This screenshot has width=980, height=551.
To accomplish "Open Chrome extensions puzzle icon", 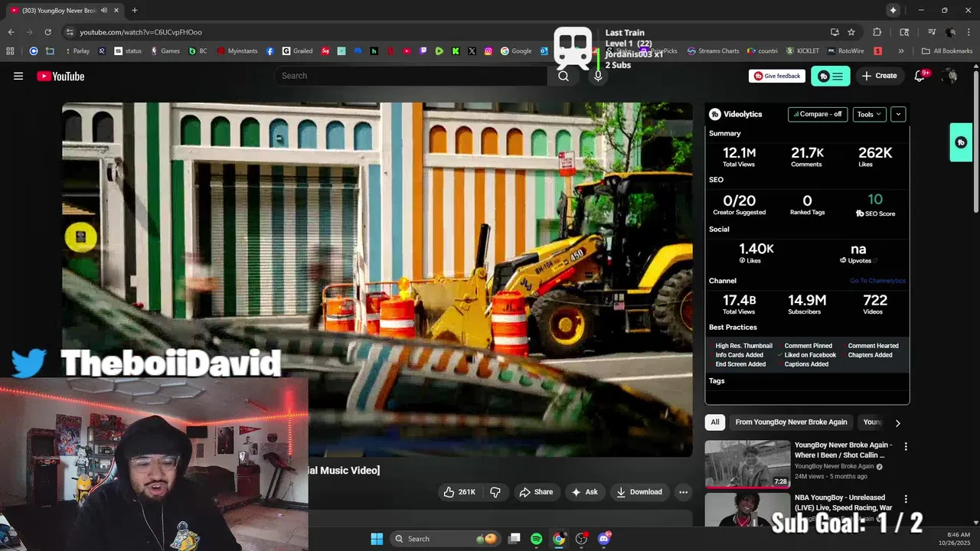I will tap(877, 32).
